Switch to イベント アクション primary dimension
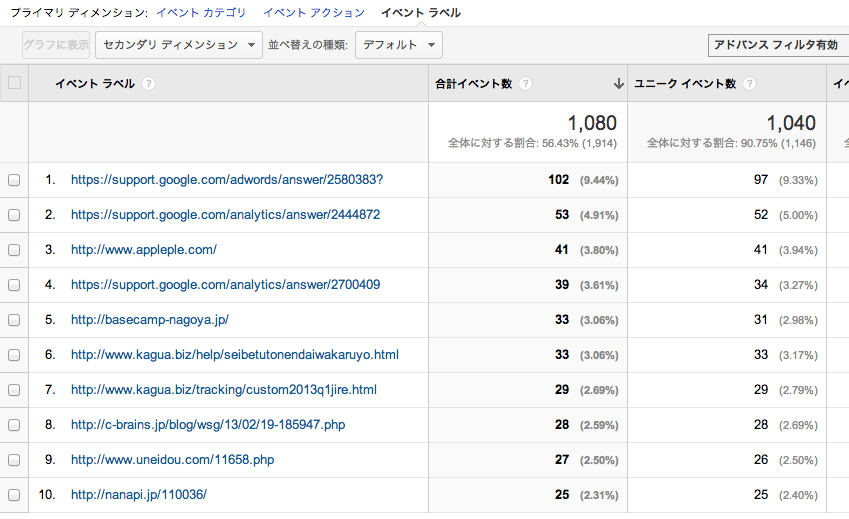Image resolution: width=849 pixels, height=519 pixels. 313,13
